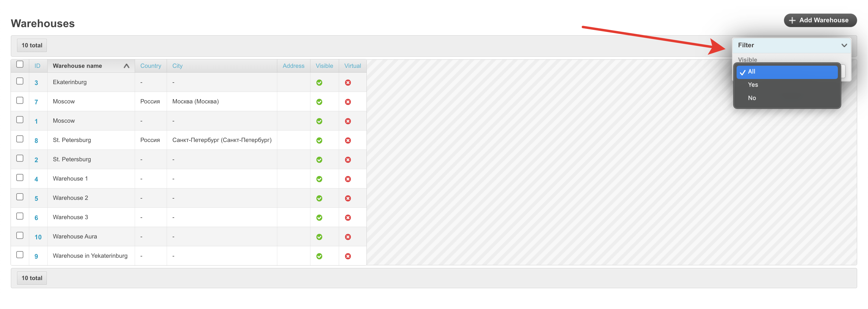This screenshot has height=309, width=868.
Task: Click red virtual icon for Warehouse 3
Action: pyautogui.click(x=348, y=218)
